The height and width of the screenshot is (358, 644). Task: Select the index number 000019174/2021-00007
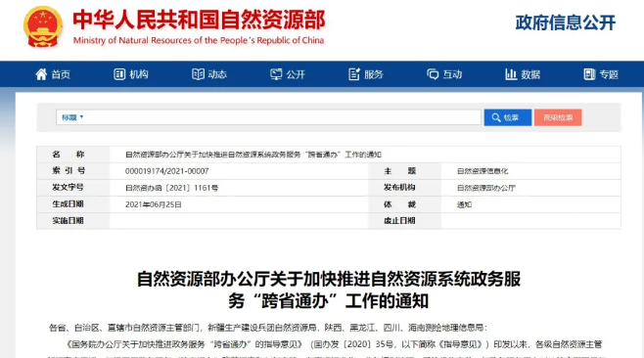(x=166, y=171)
